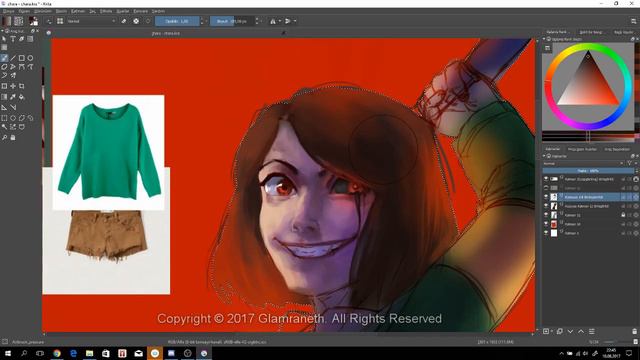Viewport: 640px width, 360px height.
Task: Hide the highlighted selected layer via eye
Action: pyautogui.click(x=546, y=197)
